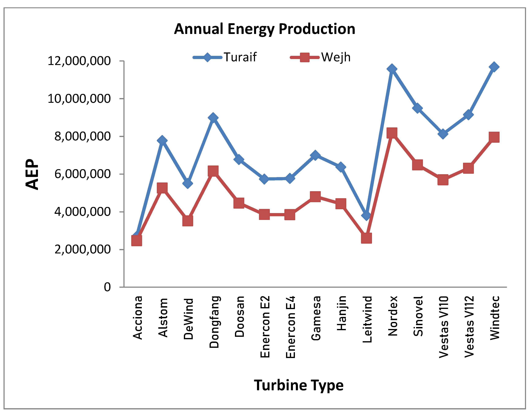
Task: Select Turaif data point for Nordex
Action: point(392,69)
